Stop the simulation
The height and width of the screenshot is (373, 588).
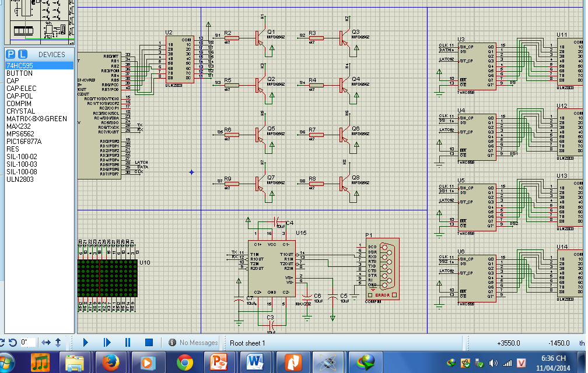[149, 343]
